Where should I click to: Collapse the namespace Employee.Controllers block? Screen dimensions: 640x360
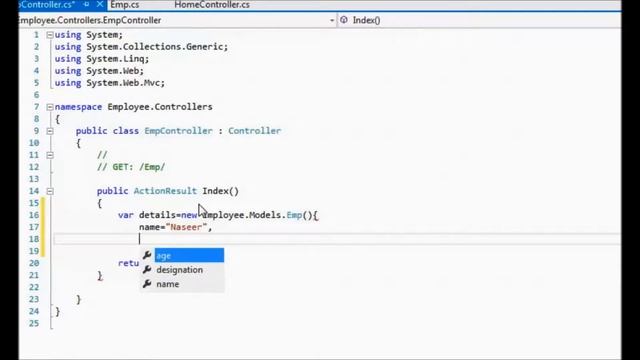(x=50, y=107)
